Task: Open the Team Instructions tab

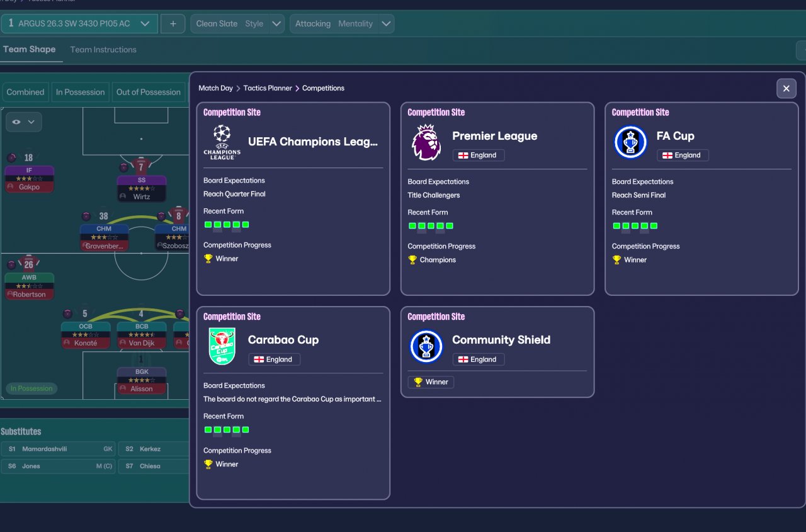Action: [103, 50]
